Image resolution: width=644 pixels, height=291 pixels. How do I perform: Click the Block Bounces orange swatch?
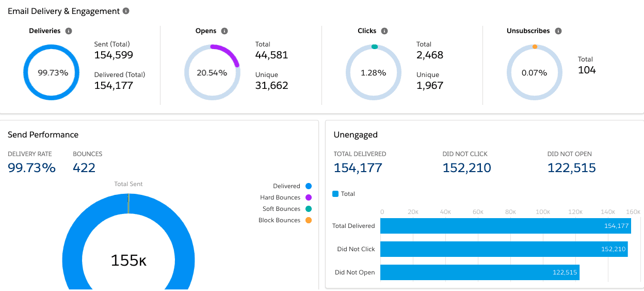tap(309, 220)
